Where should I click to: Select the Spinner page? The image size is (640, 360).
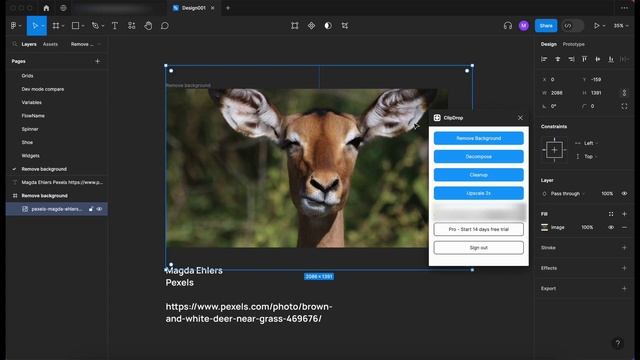pos(30,129)
